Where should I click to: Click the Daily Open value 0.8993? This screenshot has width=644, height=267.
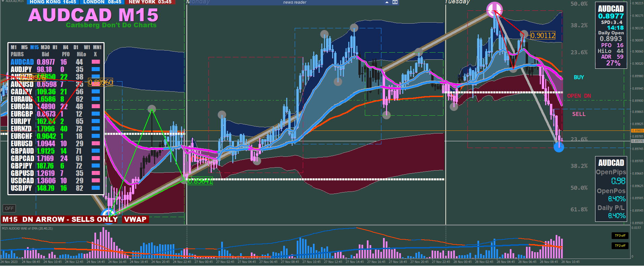(611, 39)
